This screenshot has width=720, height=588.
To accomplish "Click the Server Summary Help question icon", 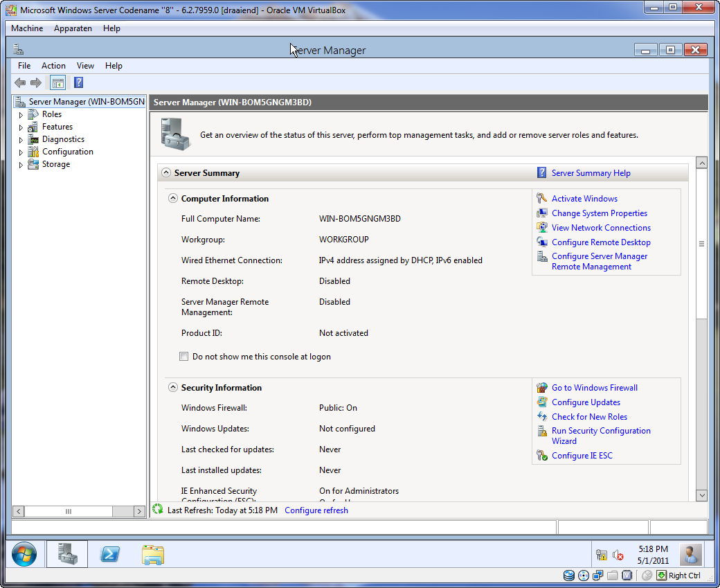I will (542, 172).
